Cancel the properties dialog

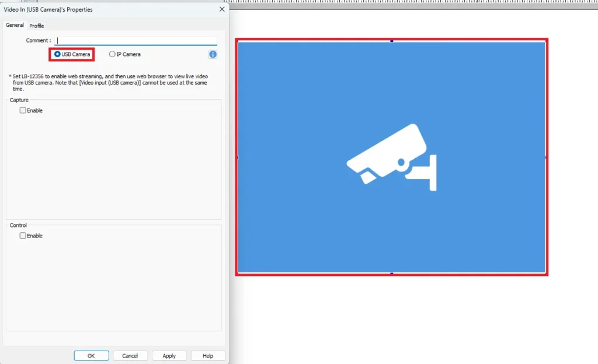tap(130, 355)
